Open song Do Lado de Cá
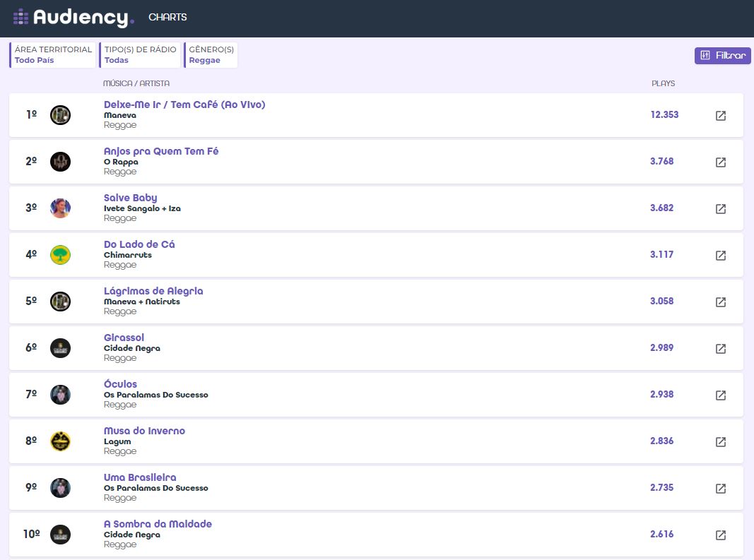 click(x=139, y=244)
